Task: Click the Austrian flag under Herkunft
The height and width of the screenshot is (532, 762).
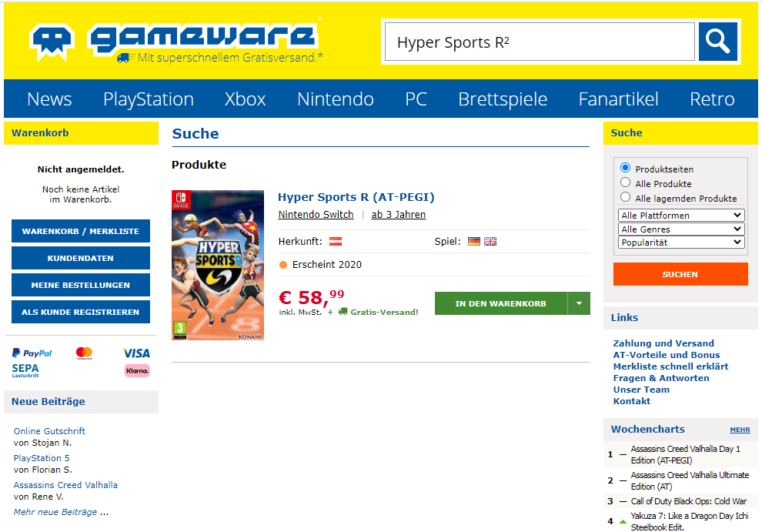Action: (x=336, y=241)
